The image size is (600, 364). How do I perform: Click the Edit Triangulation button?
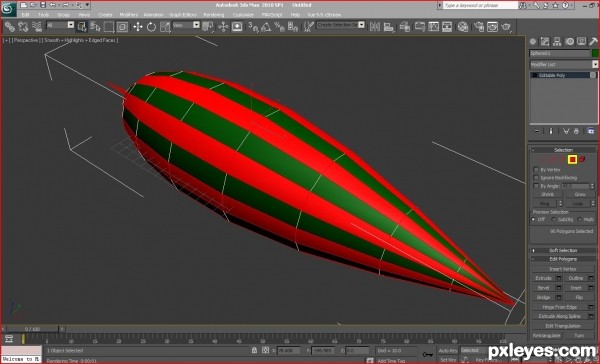pos(562,326)
